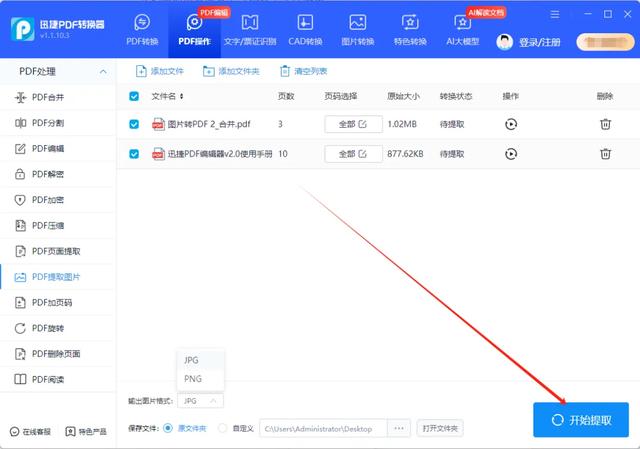The image size is (640, 449).
Task: Select PDF分割 in the sidebar
Action: point(57,123)
